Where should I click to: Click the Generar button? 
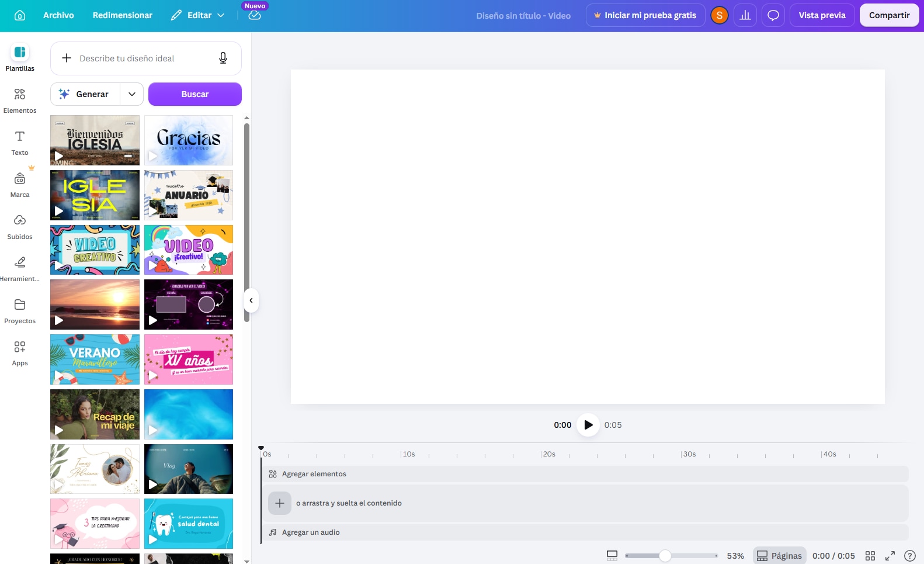click(x=85, y=94)
